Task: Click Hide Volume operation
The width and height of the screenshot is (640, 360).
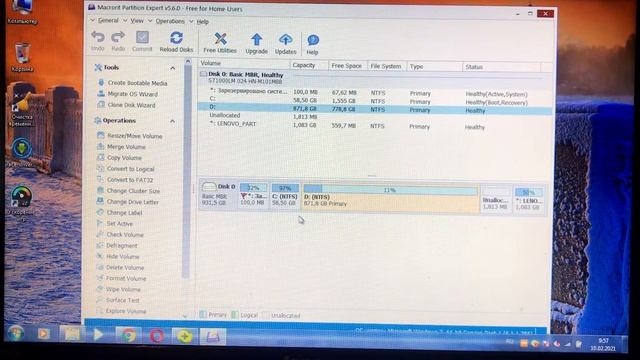Action: click(118, 256)
